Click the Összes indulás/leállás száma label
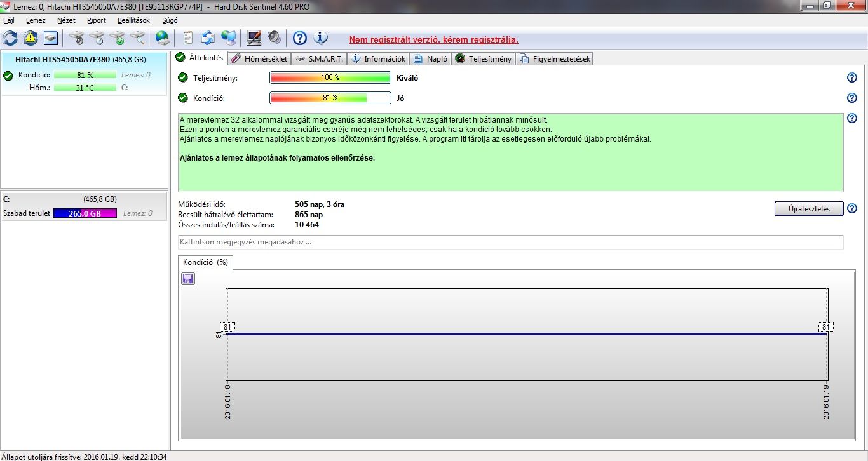 (x=227, y=225)
